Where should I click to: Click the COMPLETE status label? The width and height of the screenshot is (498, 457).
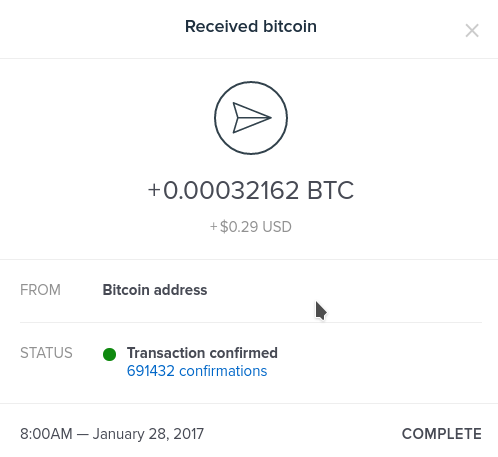[442, 434]
